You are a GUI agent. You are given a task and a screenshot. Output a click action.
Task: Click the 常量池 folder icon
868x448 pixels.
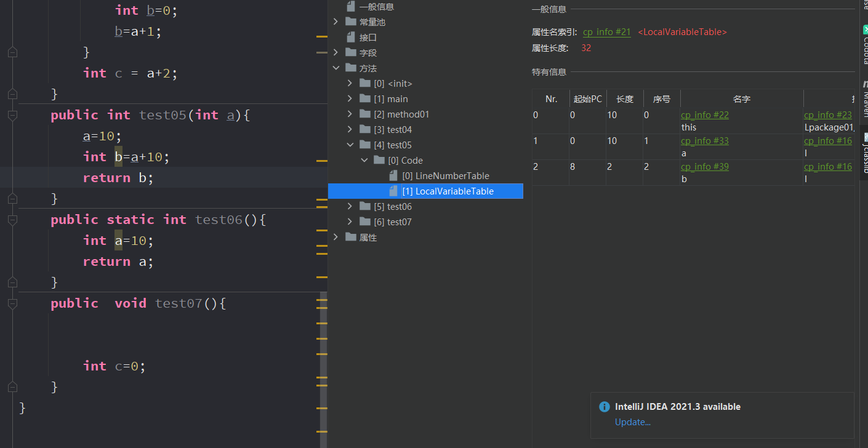point(351,22)
